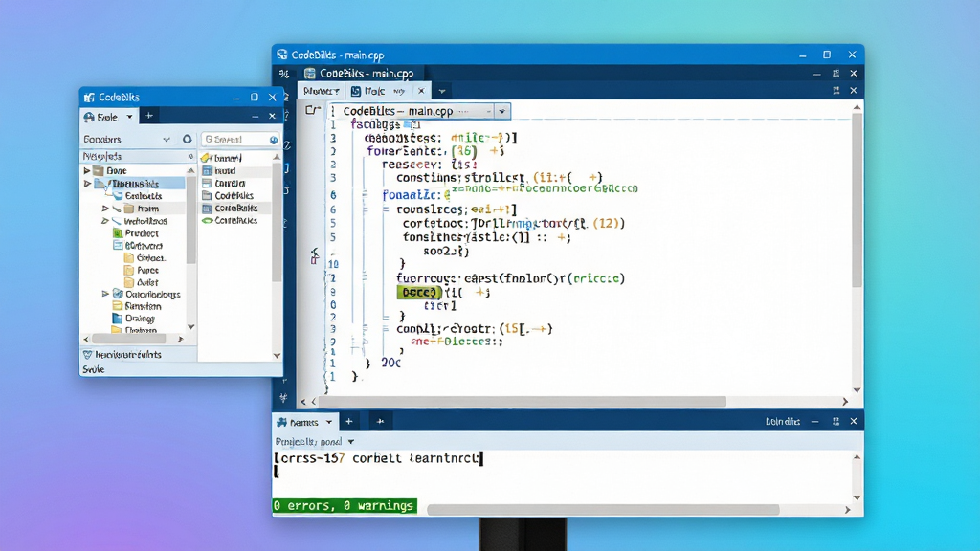Select the Bone folder row in the tree
Viewport: 980px width, 551px height.
tap(135, 170)
